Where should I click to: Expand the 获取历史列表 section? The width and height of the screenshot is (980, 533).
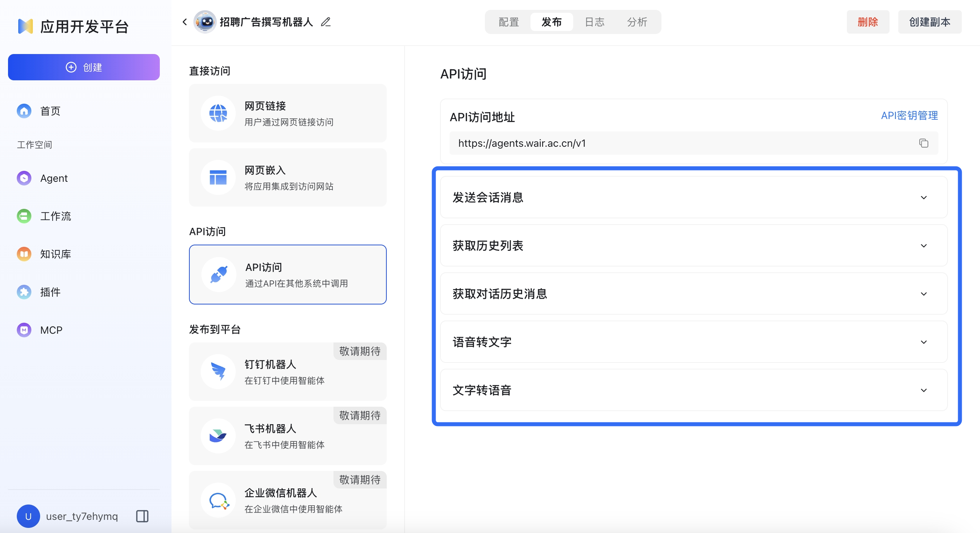click(924, 246)
